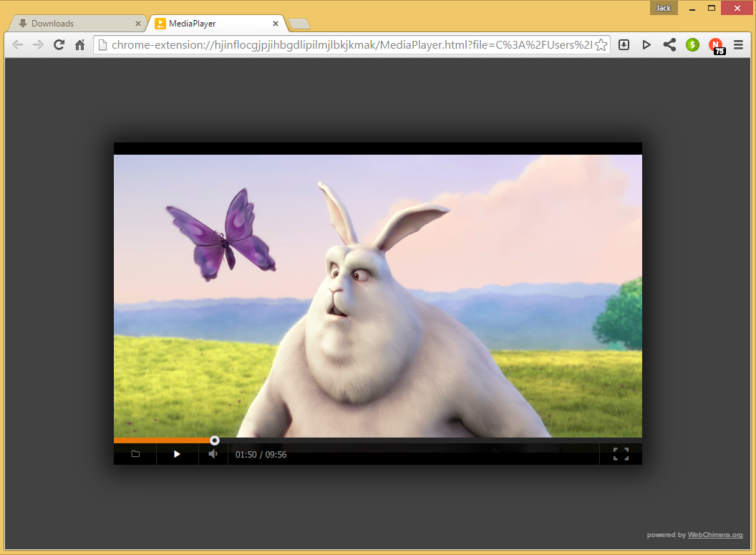The height and width of the screenshot is (555, 756).
Task: Maximize the Chrome window
Action: coord(712,8)
